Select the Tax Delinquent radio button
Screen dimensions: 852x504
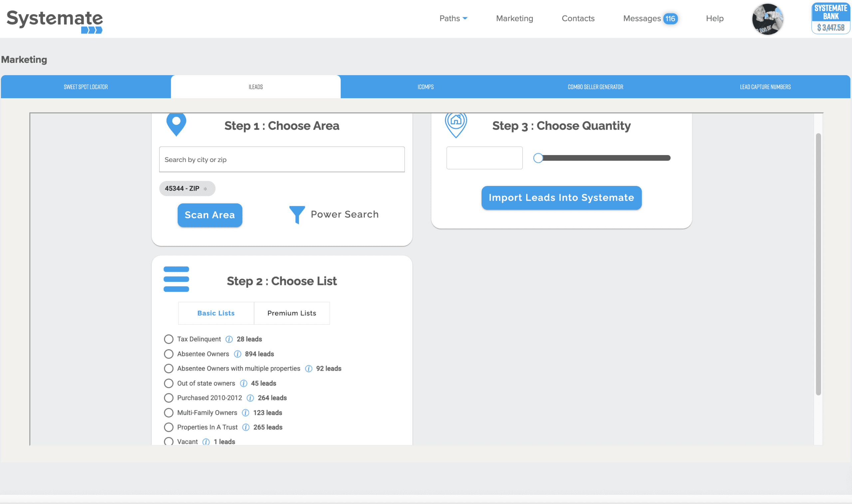pos(168,339)
